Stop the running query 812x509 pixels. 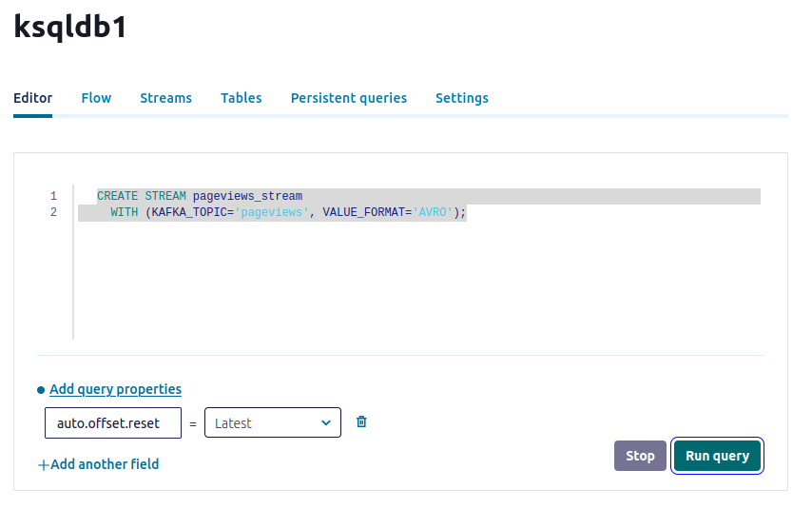tap(640, 456)
